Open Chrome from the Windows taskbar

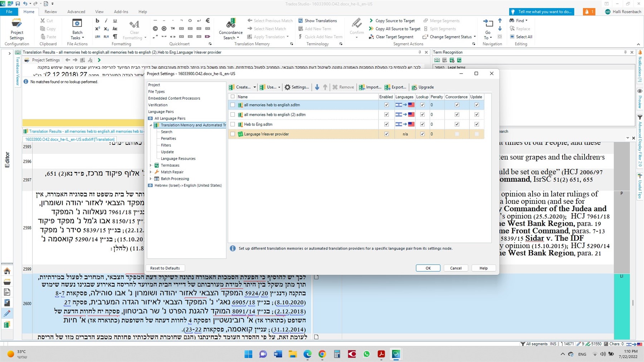322,354
